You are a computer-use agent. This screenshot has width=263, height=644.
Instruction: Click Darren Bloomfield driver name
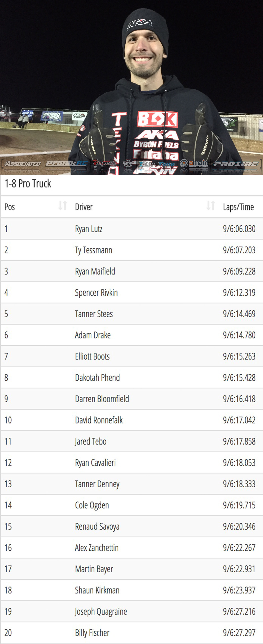[102, 399]
